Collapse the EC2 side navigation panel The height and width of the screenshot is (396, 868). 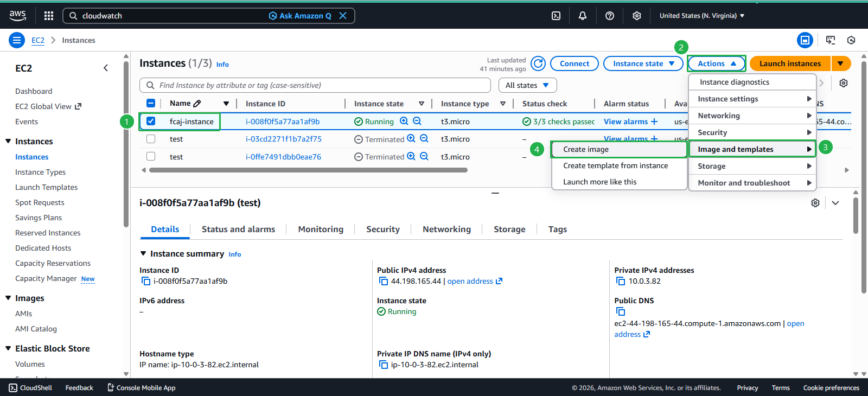coord(106,68)
